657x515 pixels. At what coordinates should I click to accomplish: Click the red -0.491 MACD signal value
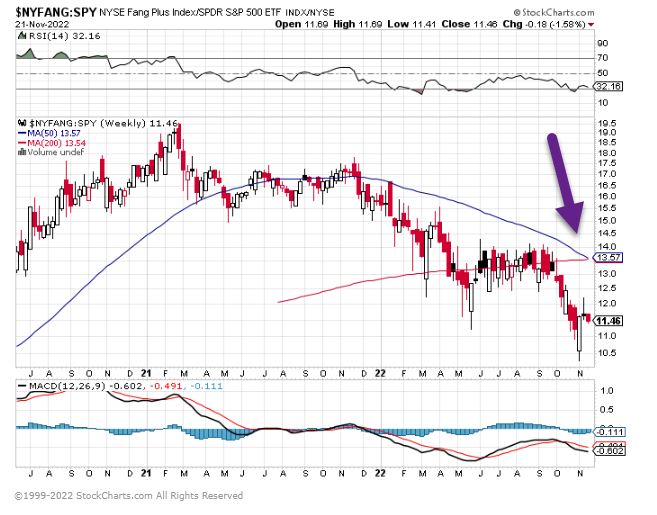(x=167, y=386)
